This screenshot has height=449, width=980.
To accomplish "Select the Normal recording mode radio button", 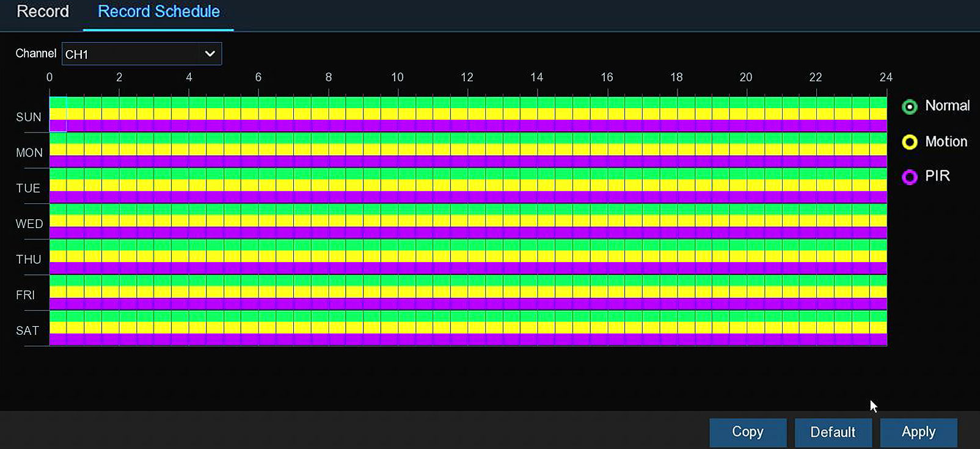I will pyautogui.click(x=909, y=107).
